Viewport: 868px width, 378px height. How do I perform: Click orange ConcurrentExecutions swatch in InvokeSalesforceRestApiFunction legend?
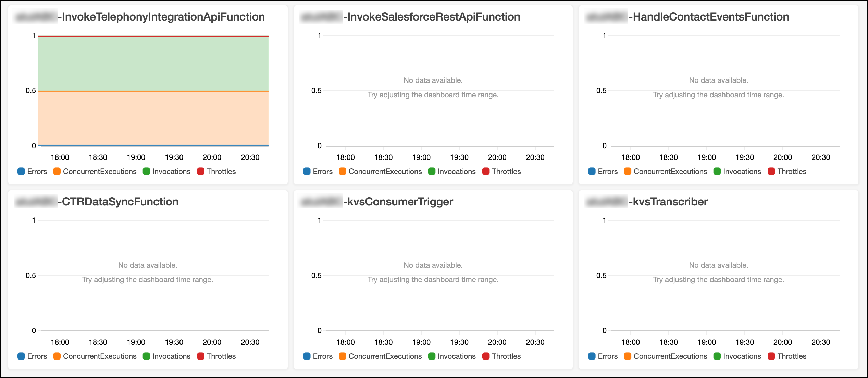coord(342,171)
